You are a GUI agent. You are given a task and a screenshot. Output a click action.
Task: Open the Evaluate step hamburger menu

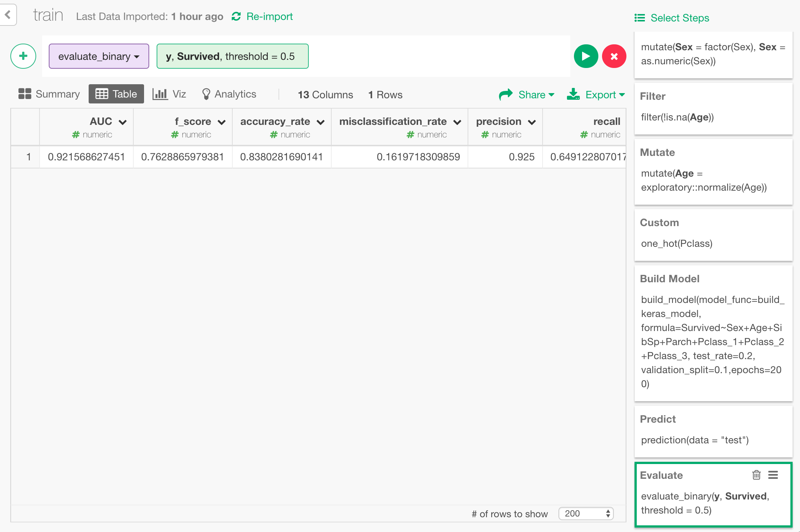[x=773, y=475]
